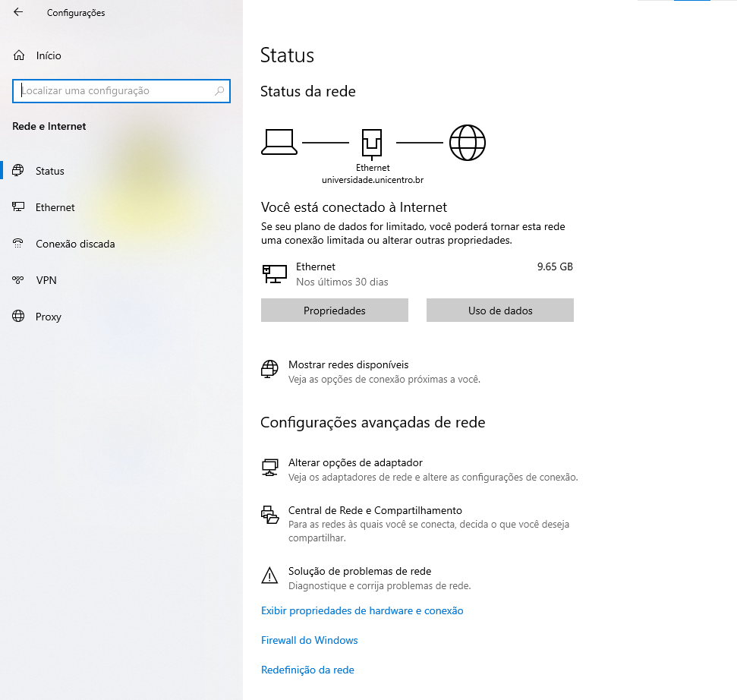Select Status in the sidebar
This screenshot has width=737, height=700.
click(50, 171)
